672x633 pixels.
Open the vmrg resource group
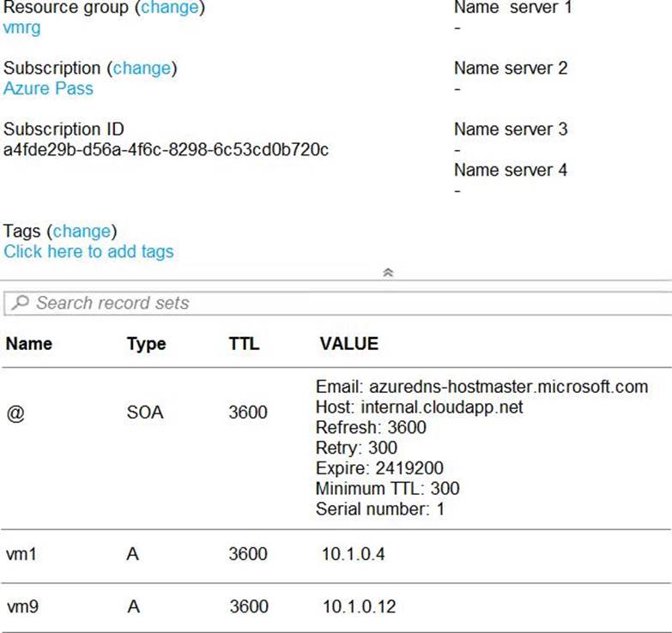21,27
